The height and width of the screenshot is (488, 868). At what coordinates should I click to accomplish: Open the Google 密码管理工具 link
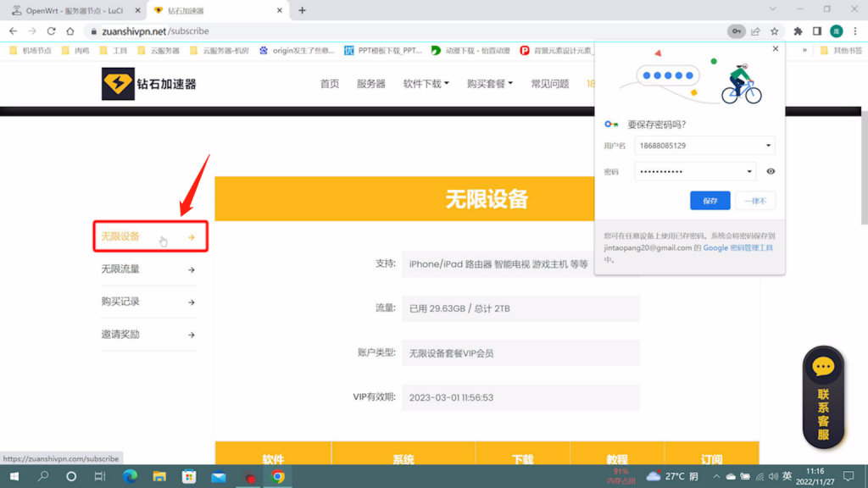tap(738, 248)
